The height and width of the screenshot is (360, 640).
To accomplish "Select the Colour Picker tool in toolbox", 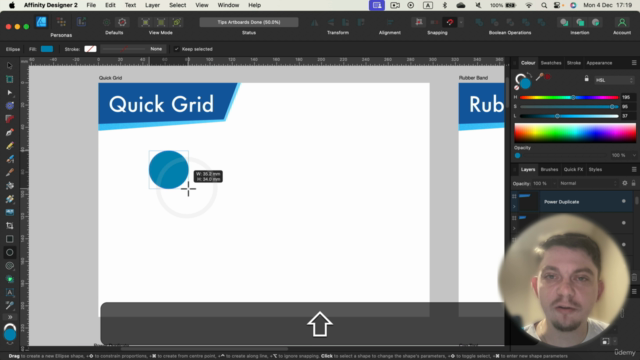I will (9, 305).
